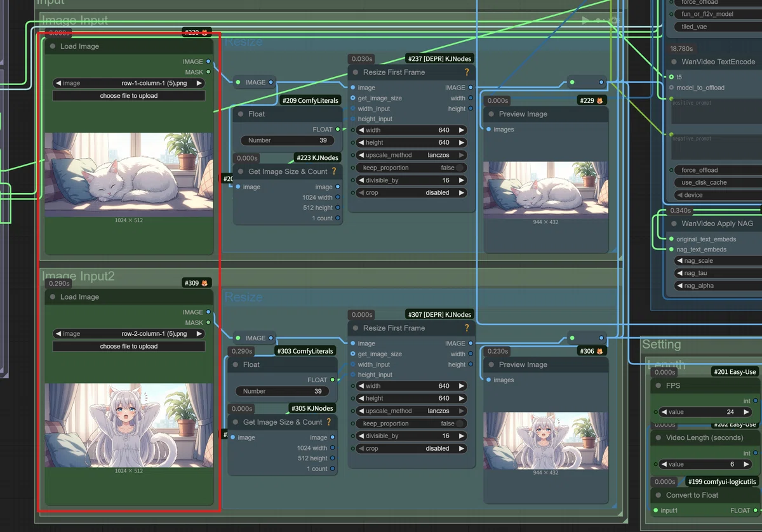Open upscale_method lanczos combo in node #237

point(411,155)
